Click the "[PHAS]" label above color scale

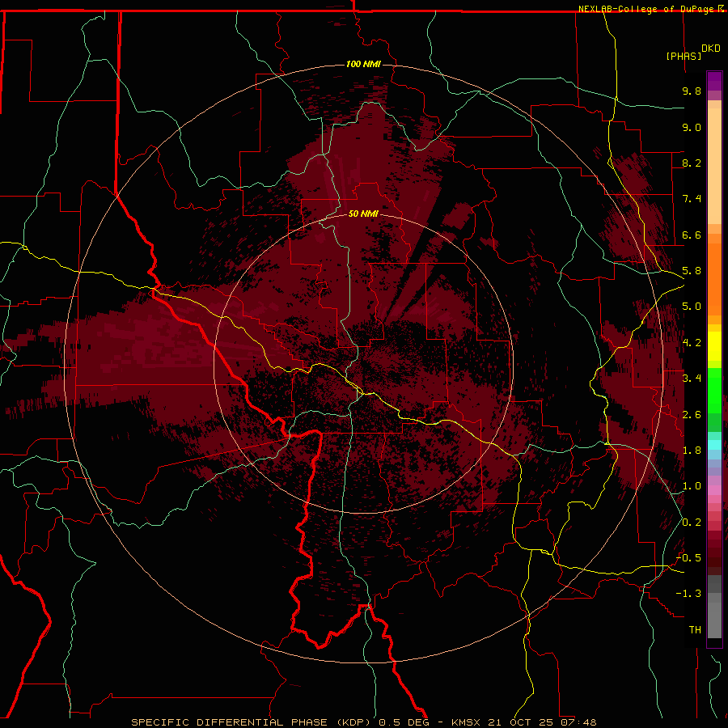pos(684,56)
